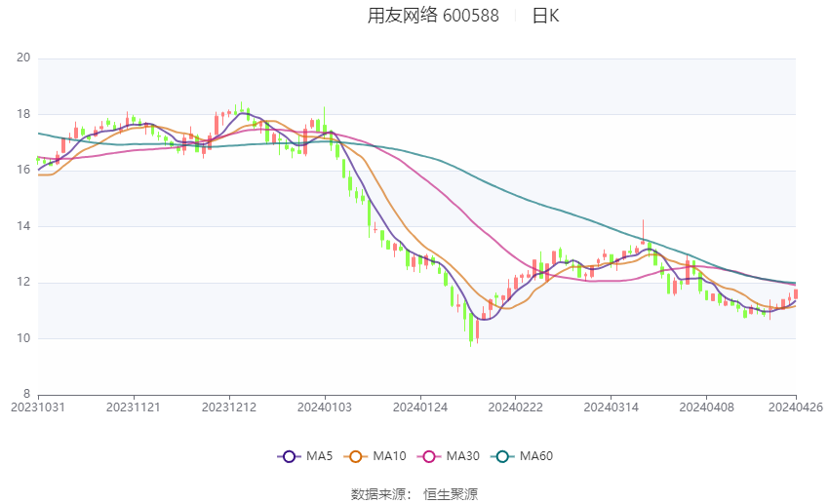Hide the MA60 series via its label
The height and width of the screenshot is (504, 829).
click(536, 456)
